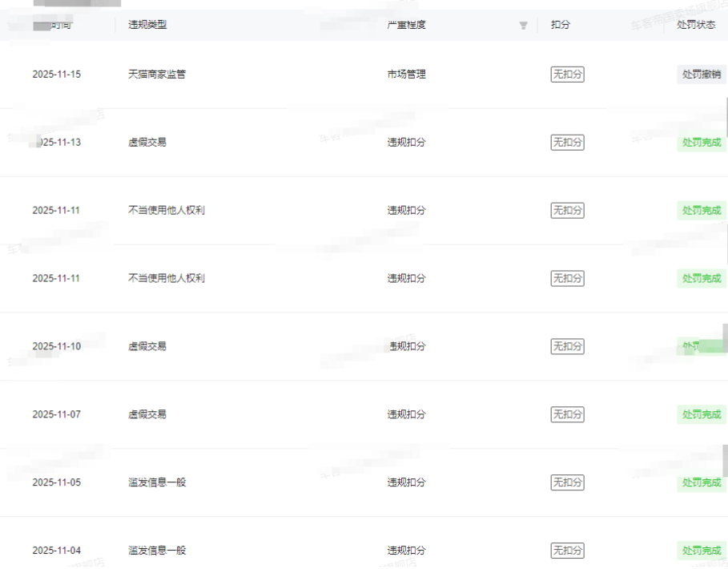This screenshot has height=569, width=728.
Task: Click the 无扣分 tag in the 2025-11-10 row
Action: [567, 346]
